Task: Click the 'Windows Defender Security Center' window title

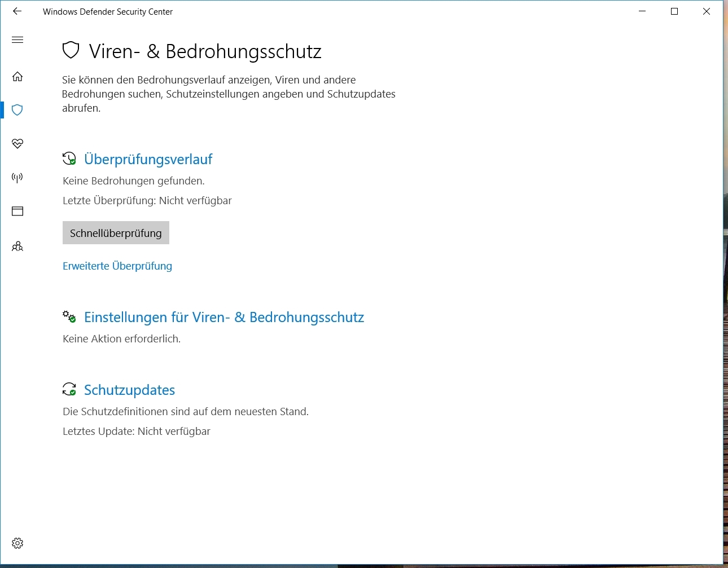Action: pyautogui.click(x=108, y=12)
